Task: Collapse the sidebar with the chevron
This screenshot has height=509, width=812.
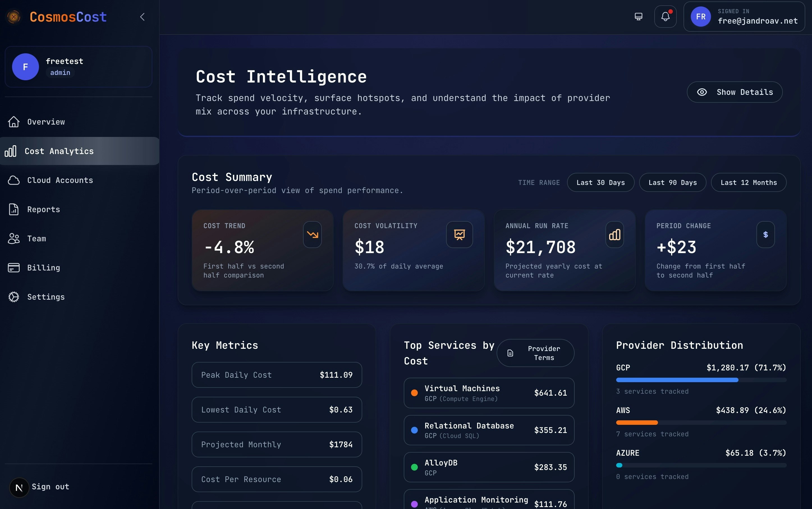Action: tap(143, 17)
